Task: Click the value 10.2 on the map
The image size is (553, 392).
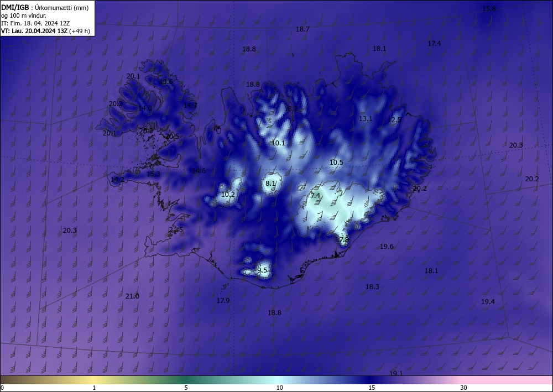Action: (x=228, y=195)
